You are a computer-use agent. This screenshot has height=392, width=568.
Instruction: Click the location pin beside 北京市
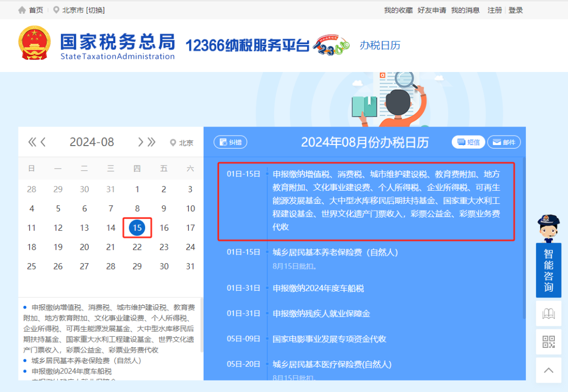pyautogui.click(x=56, y=10)
